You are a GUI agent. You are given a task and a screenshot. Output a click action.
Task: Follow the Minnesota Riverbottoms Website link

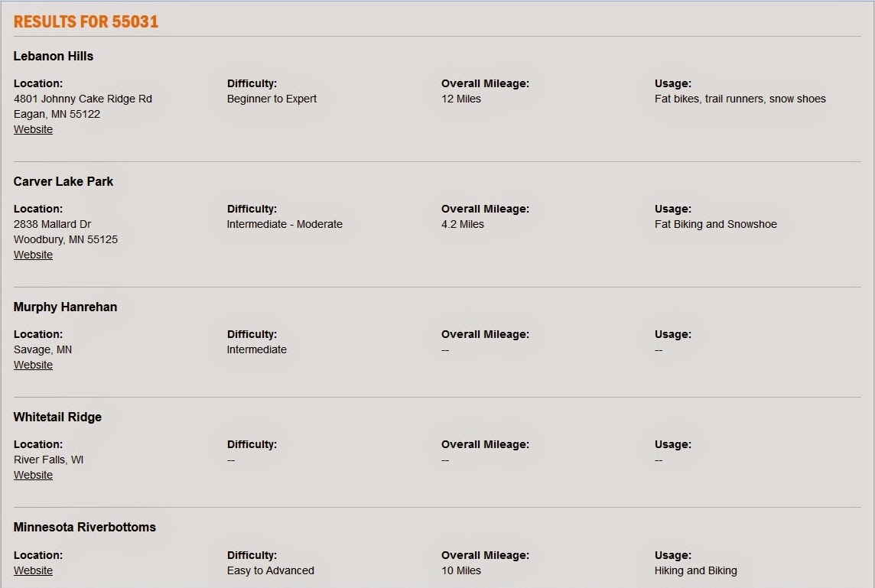pos(33,570)
